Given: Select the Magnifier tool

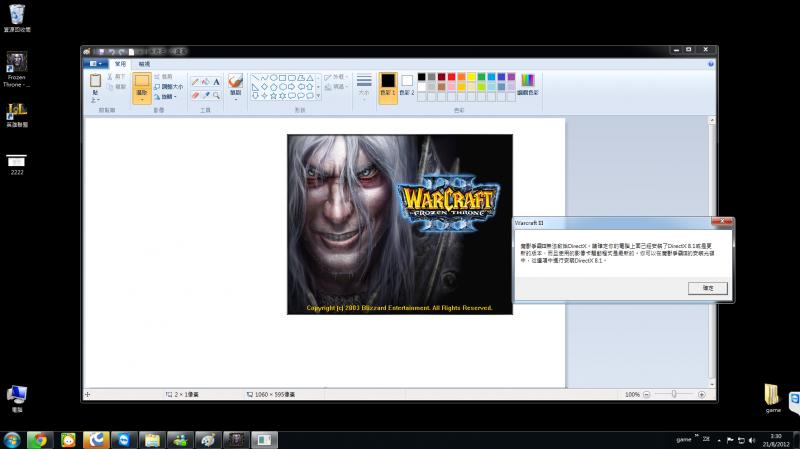Looking at the screenshot, I should tap(217, 96).
